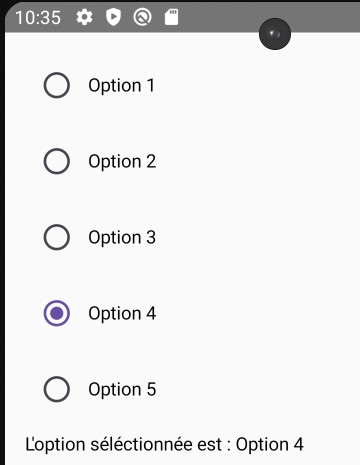Viewport: 360px width, 465px height.
Task: Tap the 10:35 clock in status bar
Action: click(38, 18)
